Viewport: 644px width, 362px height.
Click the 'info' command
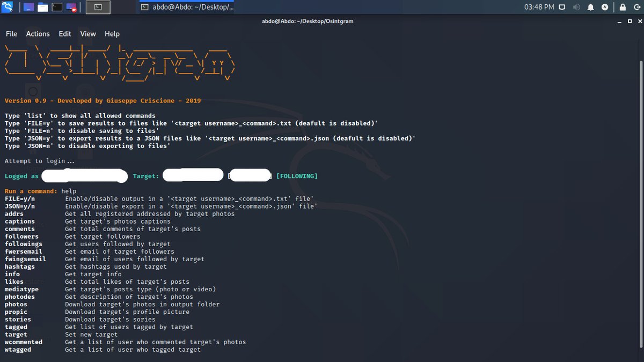click(12, 274)
